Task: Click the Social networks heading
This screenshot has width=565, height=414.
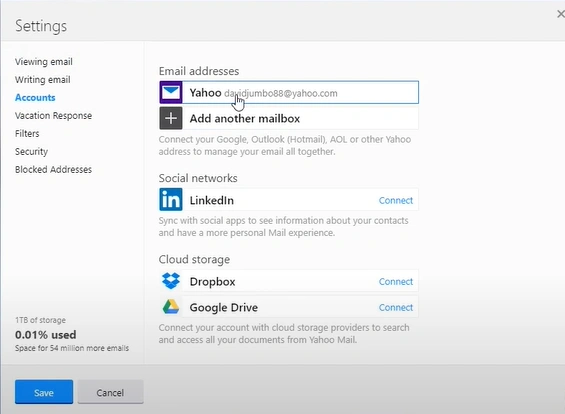Action: coord(198,178)
